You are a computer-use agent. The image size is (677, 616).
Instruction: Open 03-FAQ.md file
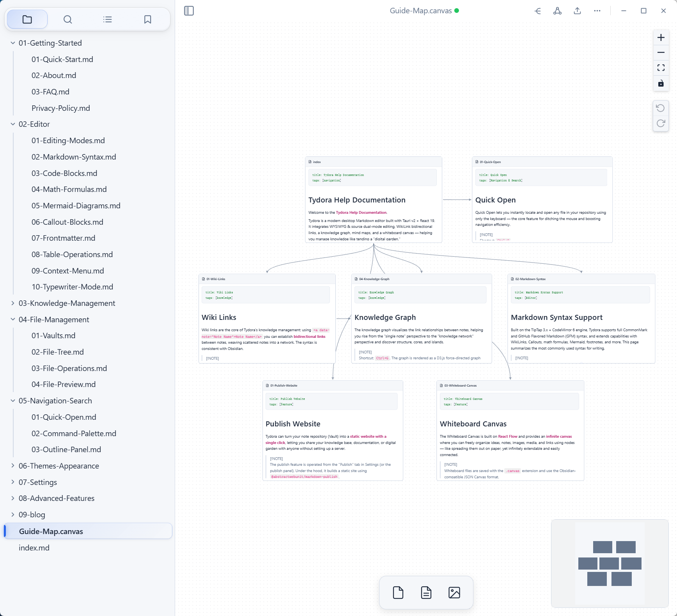click(x=50, y=92)
